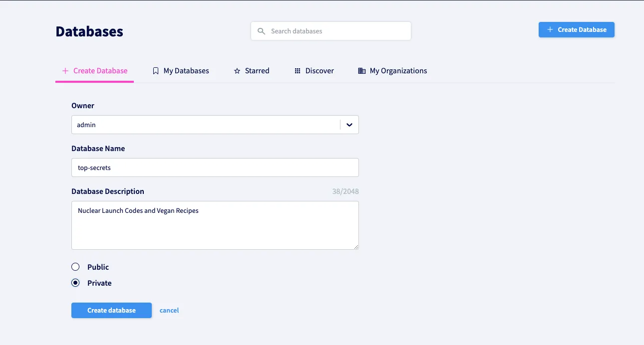The height and width of the screenshot is (345, 644).
Task: Expand the Owner dropdown chevron
Action: pos(349,125)
